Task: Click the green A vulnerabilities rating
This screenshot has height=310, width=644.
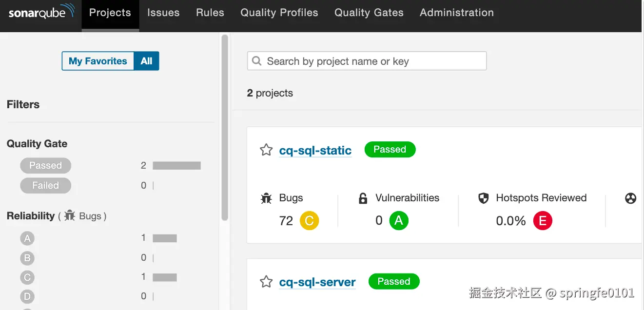Action: pos(399,221)
